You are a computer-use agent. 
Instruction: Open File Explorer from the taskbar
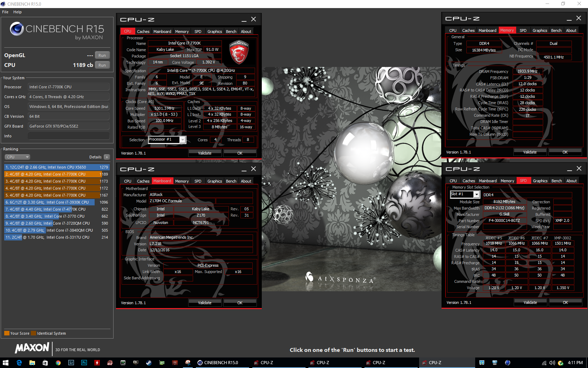click(32, 363)
